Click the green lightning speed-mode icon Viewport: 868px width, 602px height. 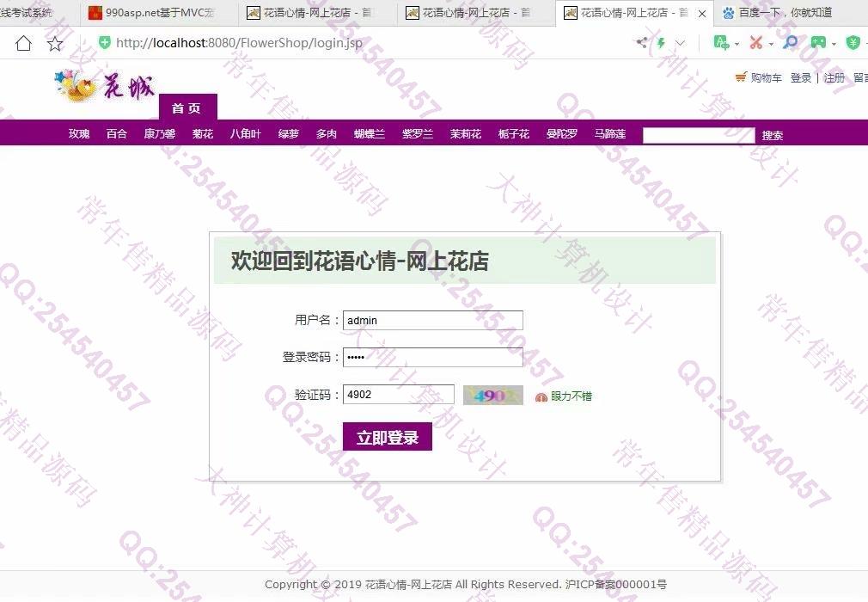pyautogui.click(x=661, y=42)
